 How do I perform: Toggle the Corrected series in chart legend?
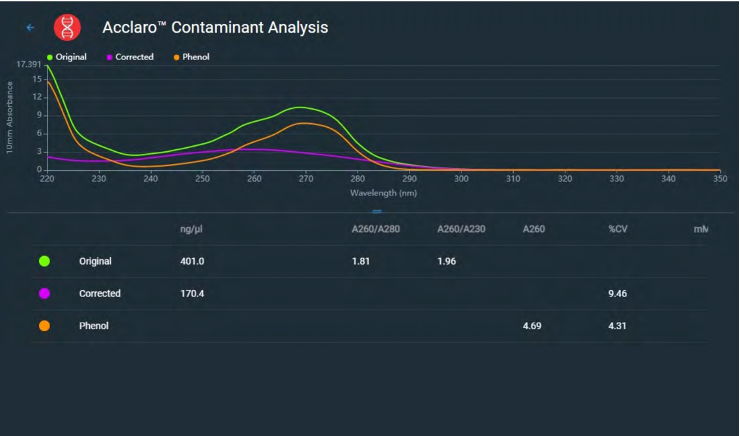click(130, 57)
